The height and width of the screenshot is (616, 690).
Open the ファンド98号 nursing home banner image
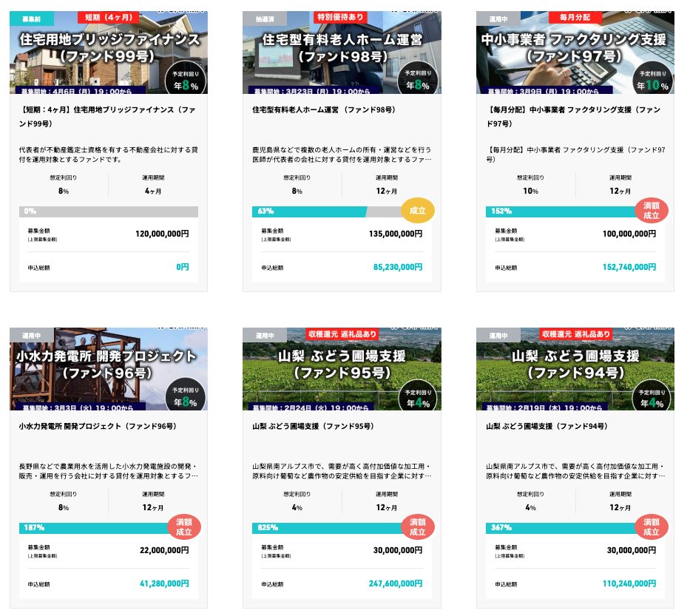point(342,53)
